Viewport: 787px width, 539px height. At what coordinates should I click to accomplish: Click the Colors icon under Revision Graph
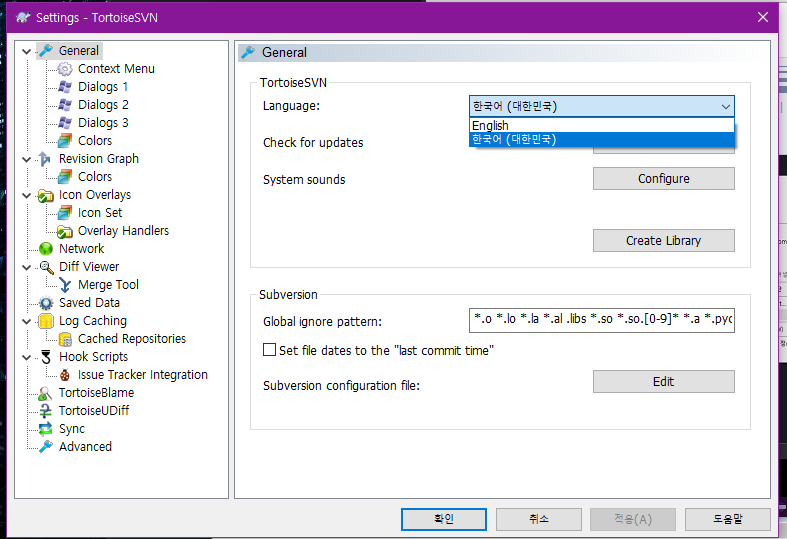point(65,177)
